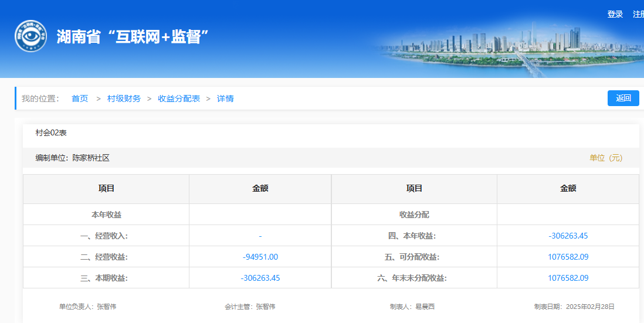Click the city skyline banner image

pyautogui.click(x=509, y=49)
